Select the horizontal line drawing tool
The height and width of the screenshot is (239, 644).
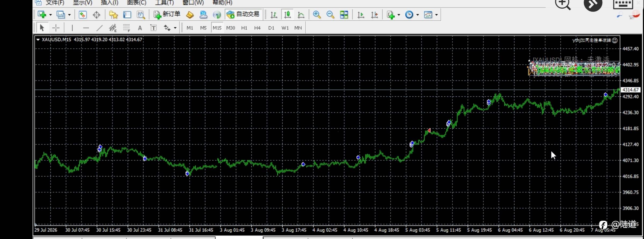[x=86, y=28]
